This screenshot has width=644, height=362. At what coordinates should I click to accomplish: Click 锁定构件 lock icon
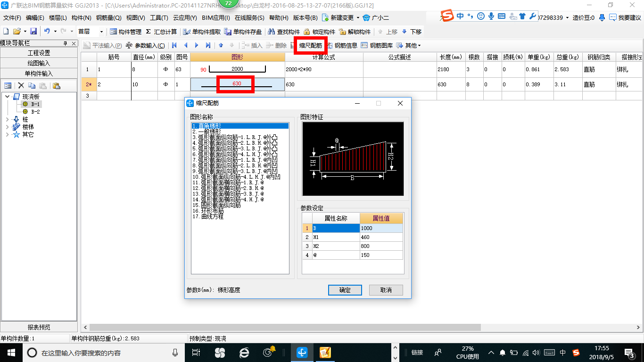pyautogui.click(x=319, y=32)
